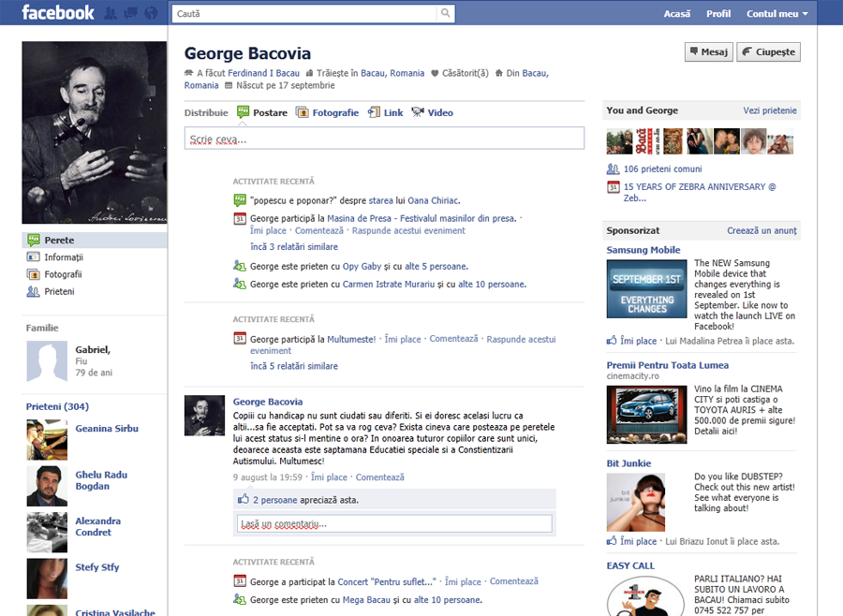843x616 pixels.
Task: Click the Samsung SEPTEMBER 1ST ad image
Action: 646,289
